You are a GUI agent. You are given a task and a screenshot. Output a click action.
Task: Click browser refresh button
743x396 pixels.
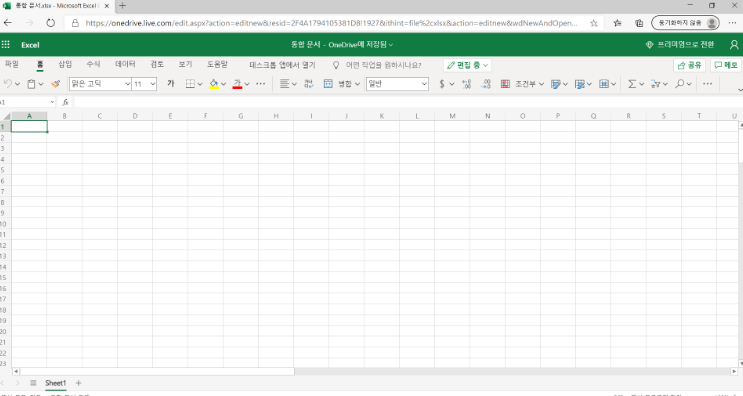click(x=50, y=23)
